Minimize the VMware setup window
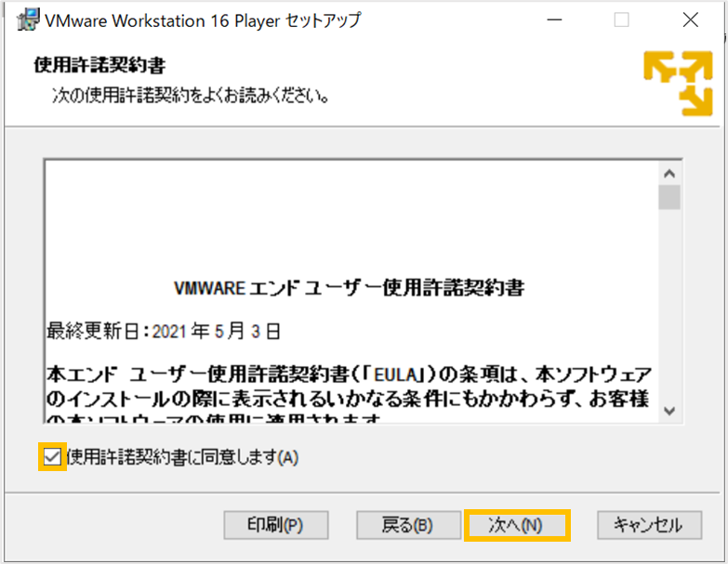Screen dimensions: 728x564 pyautogui.click(x=554, y=20)
